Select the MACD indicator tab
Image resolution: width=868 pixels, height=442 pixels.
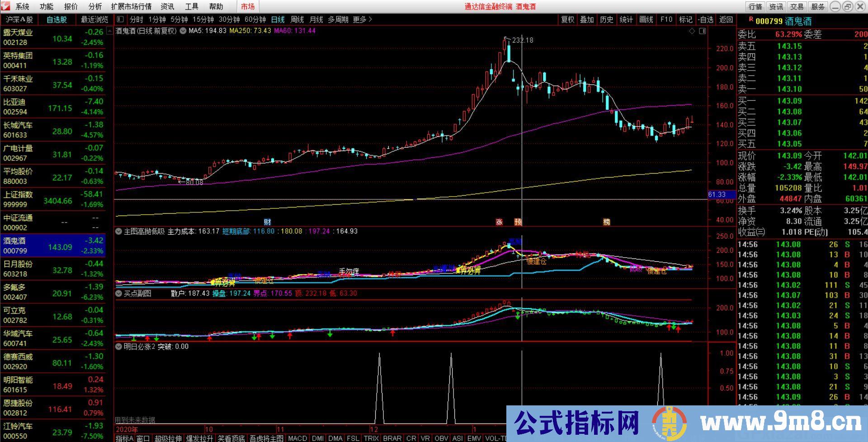coord(297,438)
